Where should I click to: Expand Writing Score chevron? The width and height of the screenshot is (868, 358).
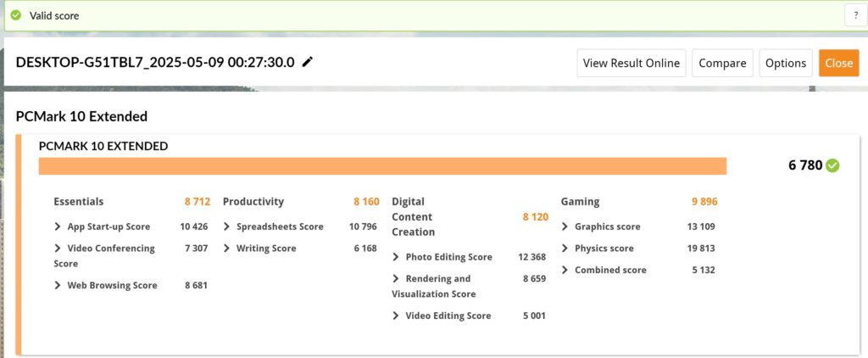(x=226, y=249)
